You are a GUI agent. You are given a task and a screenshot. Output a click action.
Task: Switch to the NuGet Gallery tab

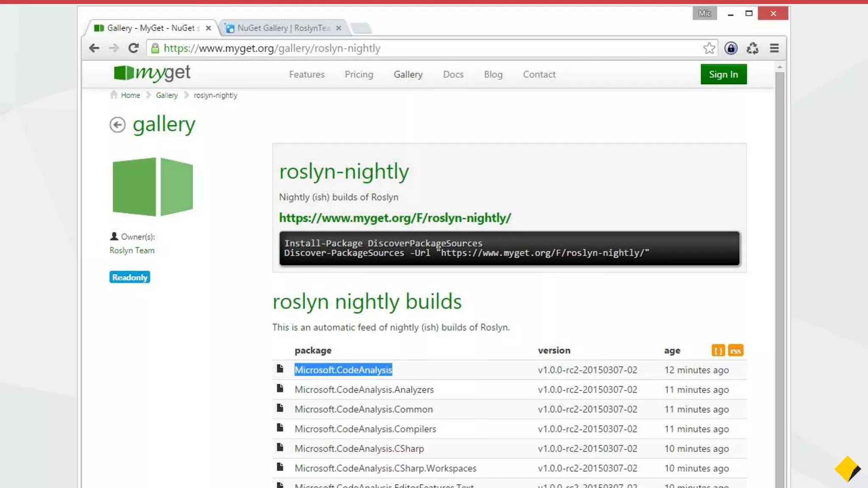(283, 28)
